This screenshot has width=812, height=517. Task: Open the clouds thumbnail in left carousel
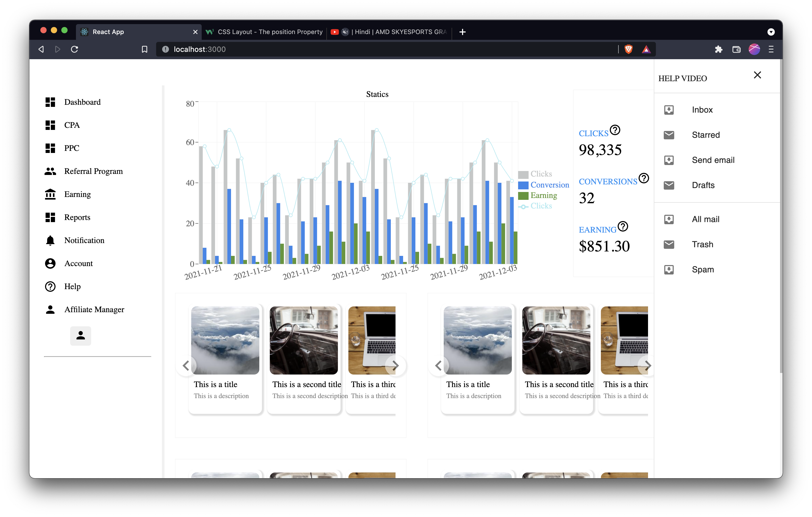pyautogui.click(x=225, y=340)
